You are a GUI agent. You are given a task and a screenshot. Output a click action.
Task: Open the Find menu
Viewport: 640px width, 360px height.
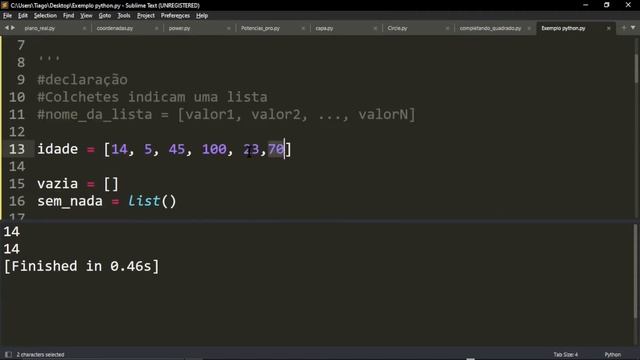pos(69,16)
